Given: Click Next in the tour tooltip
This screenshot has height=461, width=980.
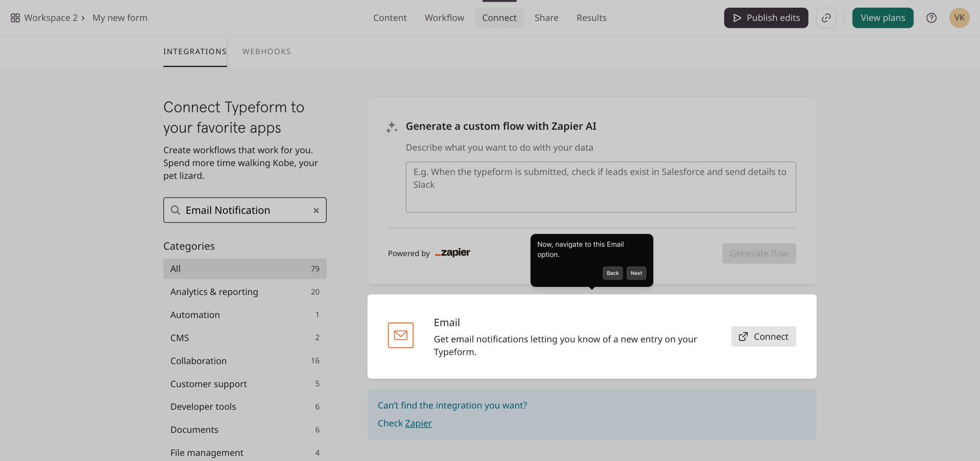Looking at the screenshot, I should point(636,273).
